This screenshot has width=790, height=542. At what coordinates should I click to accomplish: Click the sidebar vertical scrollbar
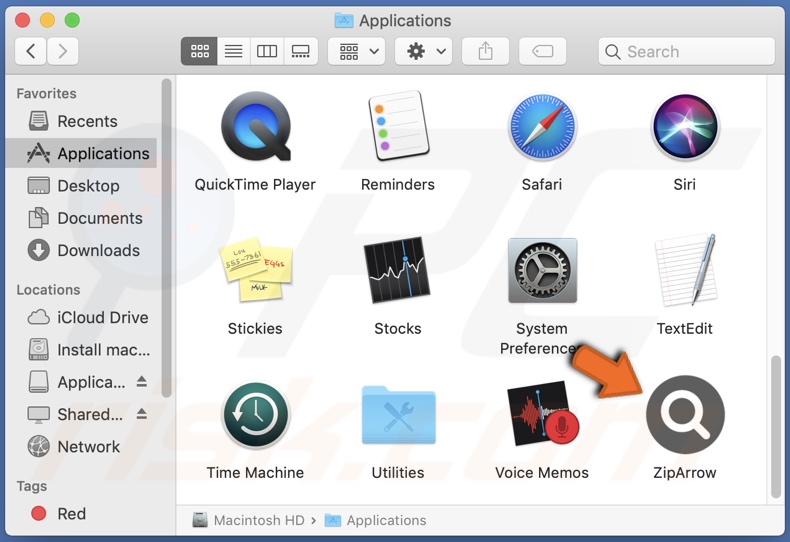click(166, 238)
